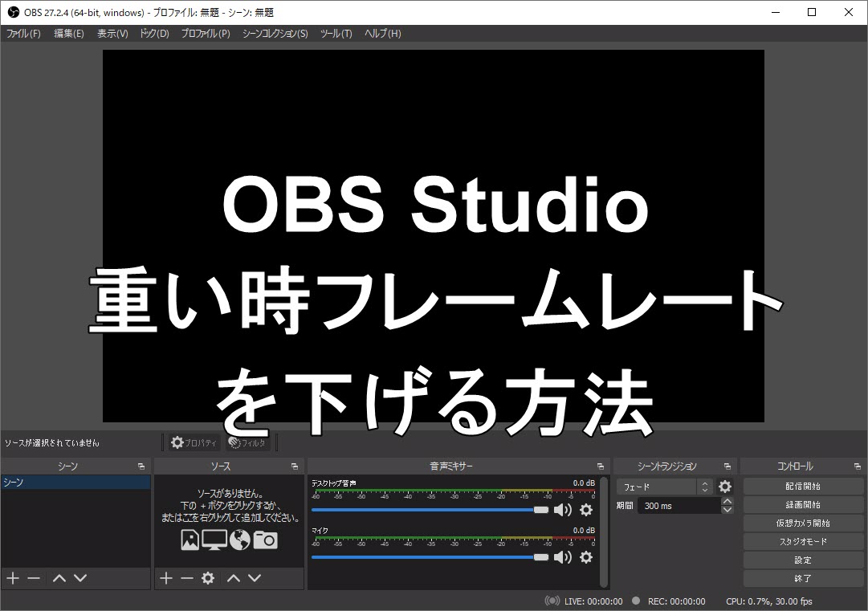Screen dimensions: 868x611
Task: Click the audio mixer vertical scrollbar
Action: (604, 532)
